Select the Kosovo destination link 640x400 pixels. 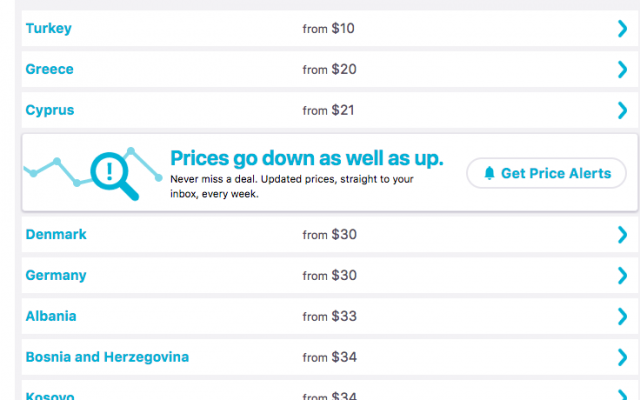click(50, 396)
